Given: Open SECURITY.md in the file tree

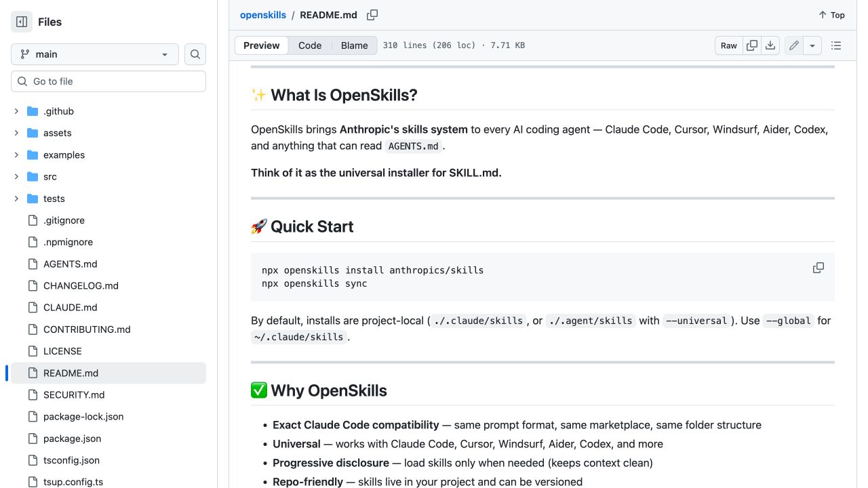Looking at the screenshot, I should pyautogui.click(x=74, y=394).
